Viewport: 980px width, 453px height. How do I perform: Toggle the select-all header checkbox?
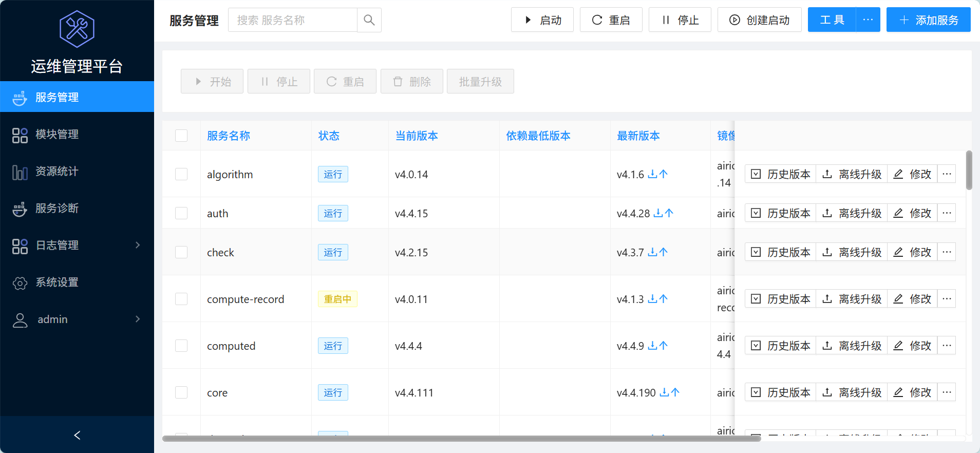(181, 136)
